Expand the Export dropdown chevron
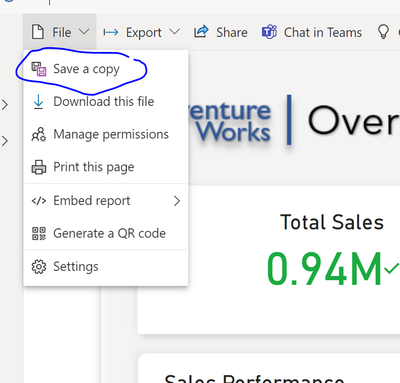Viewport: 400px width, 383px height. point(174,32)
